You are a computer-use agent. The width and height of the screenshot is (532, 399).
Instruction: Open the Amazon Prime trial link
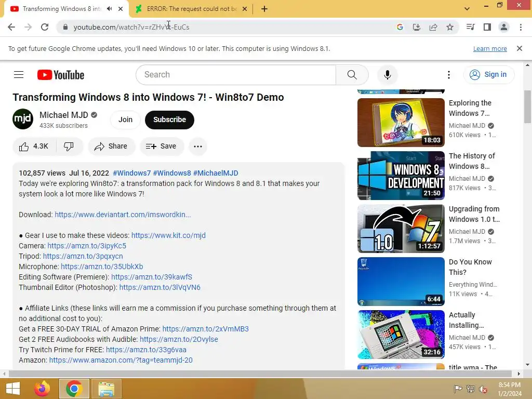pyautogui.click(x=206, y=329)
